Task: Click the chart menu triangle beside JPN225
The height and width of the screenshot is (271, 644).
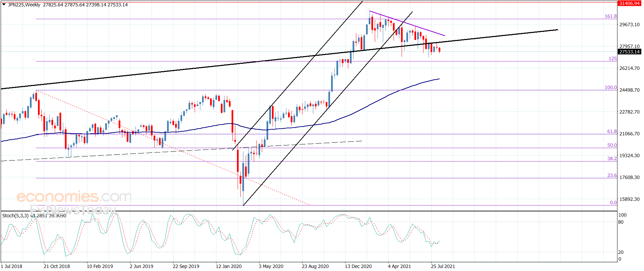Action: 4,5
